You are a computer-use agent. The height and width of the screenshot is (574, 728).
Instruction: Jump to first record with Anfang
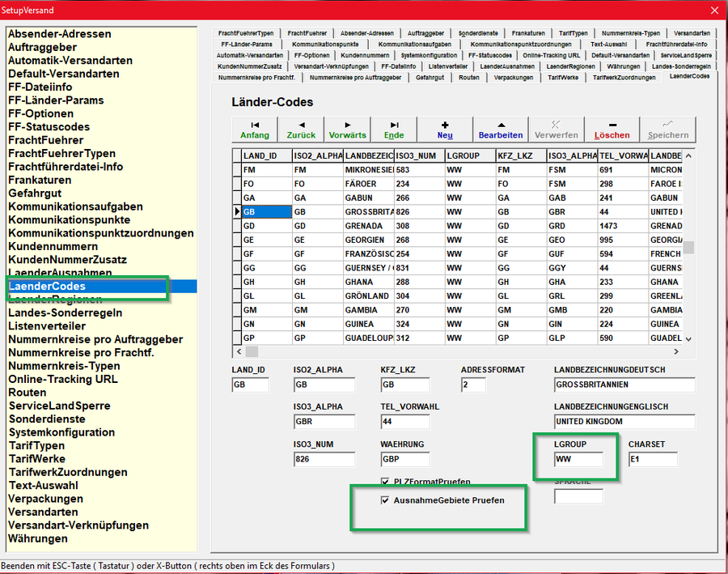click(255, 130)
